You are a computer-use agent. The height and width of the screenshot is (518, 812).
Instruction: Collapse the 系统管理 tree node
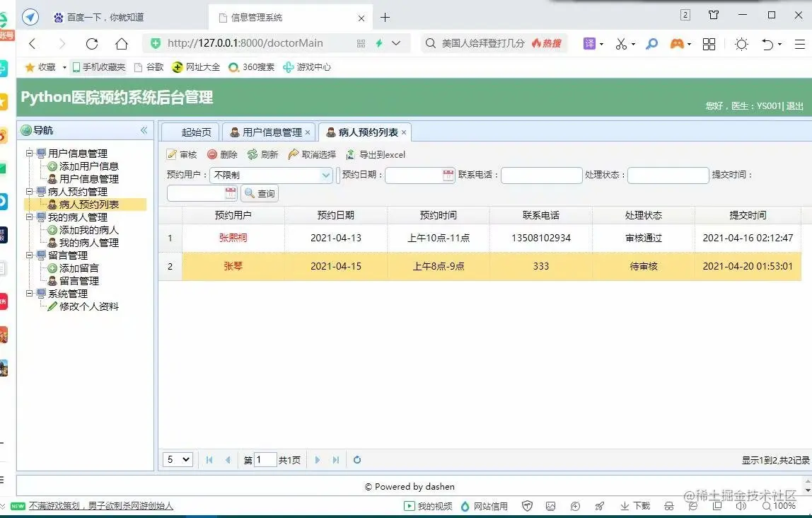tap(30, 293)
